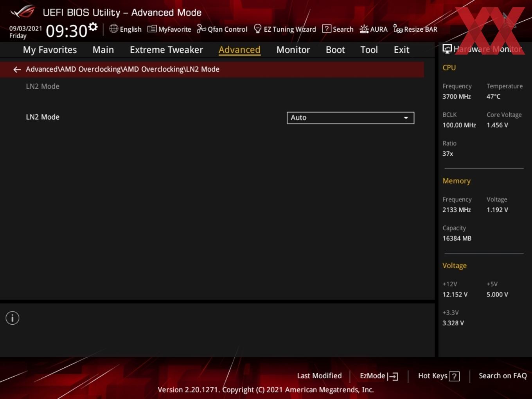
Task: Click Last Modified button
Action: point(319,376)
